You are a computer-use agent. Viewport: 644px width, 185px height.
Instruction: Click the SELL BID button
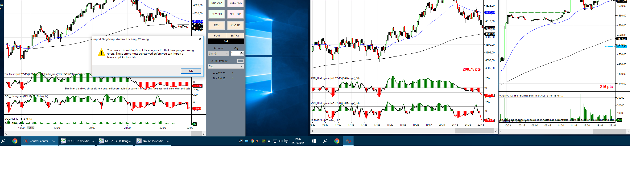235,14
